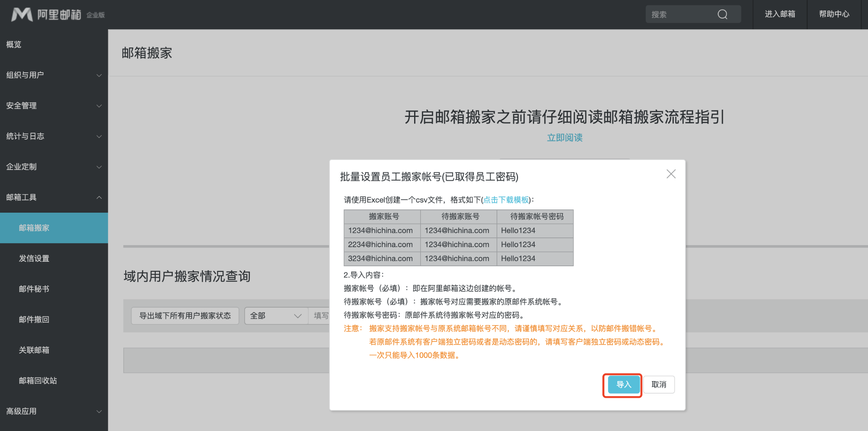Collapse 邮箱工具 sidebar section
Screen dimensions: 868x431
pyautogui.click(x=54, y=197)
